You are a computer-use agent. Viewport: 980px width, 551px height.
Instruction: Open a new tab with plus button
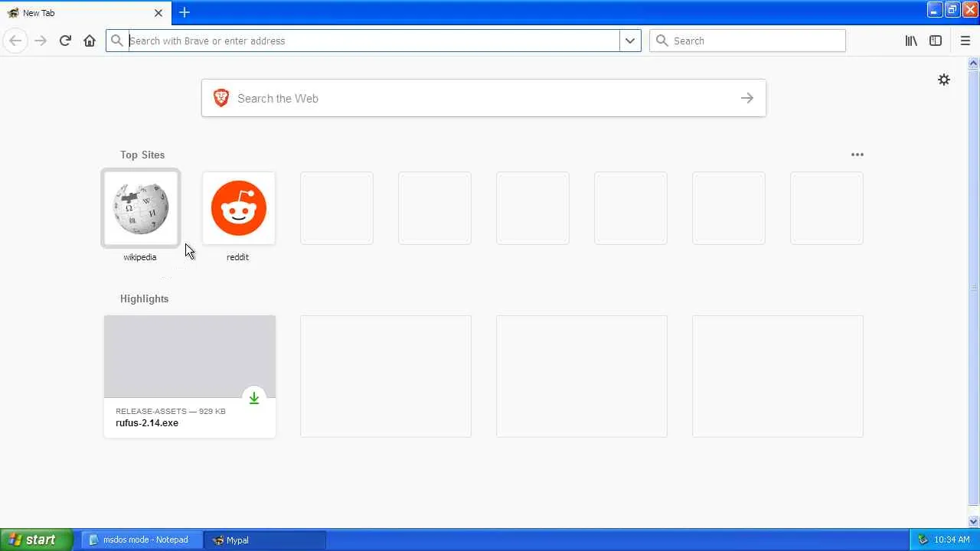[185, 12]
